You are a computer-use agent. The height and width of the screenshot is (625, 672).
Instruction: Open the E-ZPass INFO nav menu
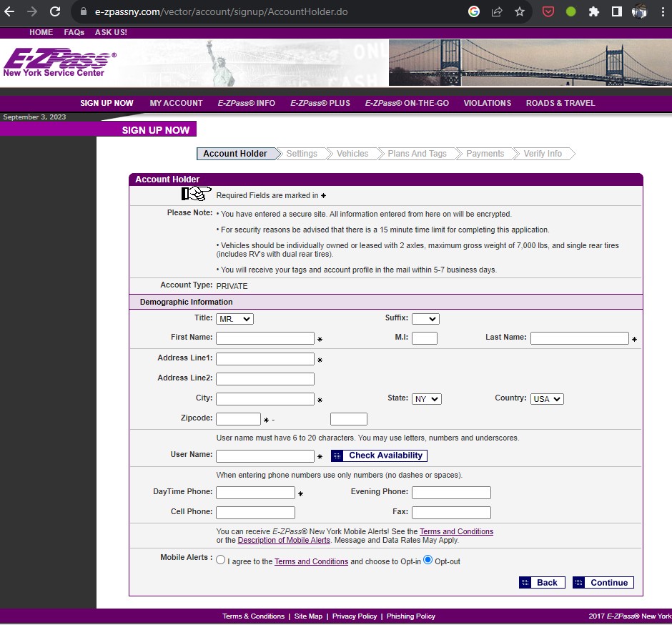pyautogui.click(x=247, y=103)
